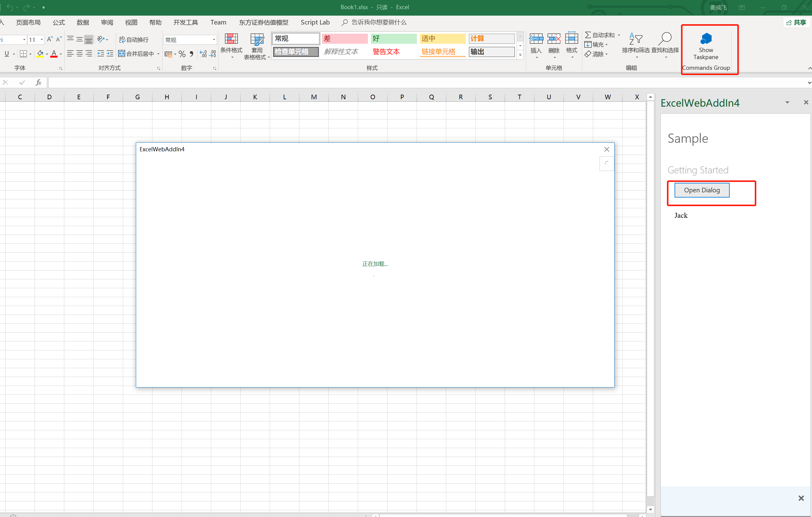
Task: Toggle Merge and Center (合并后居中)
Action: (x=136, y=54)
